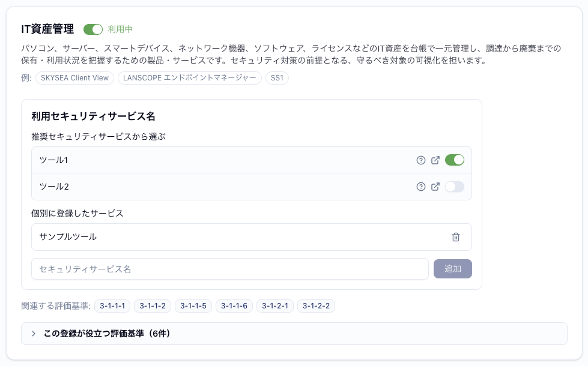This screenshot has height=366, width=588.
Task: Expand この登録が役立つ評価基準 section
Action: coord(294,334)
